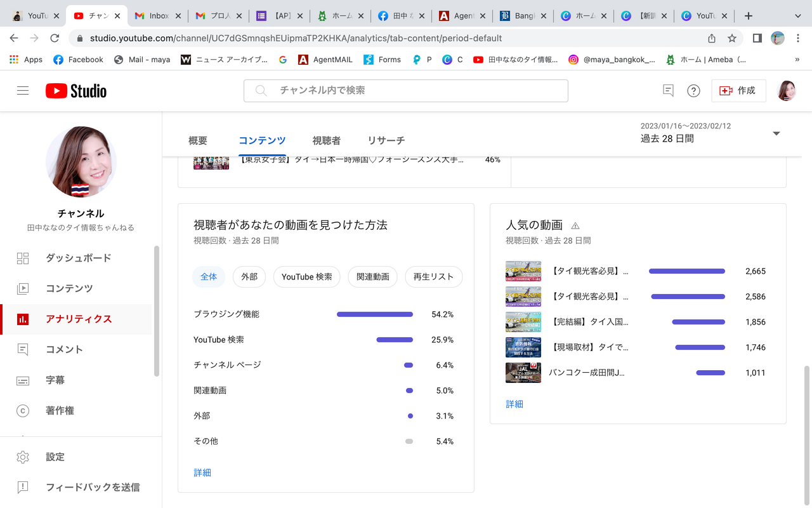
Task: Open 著作権 copyright in the sidebar
Action: point(60,410)
